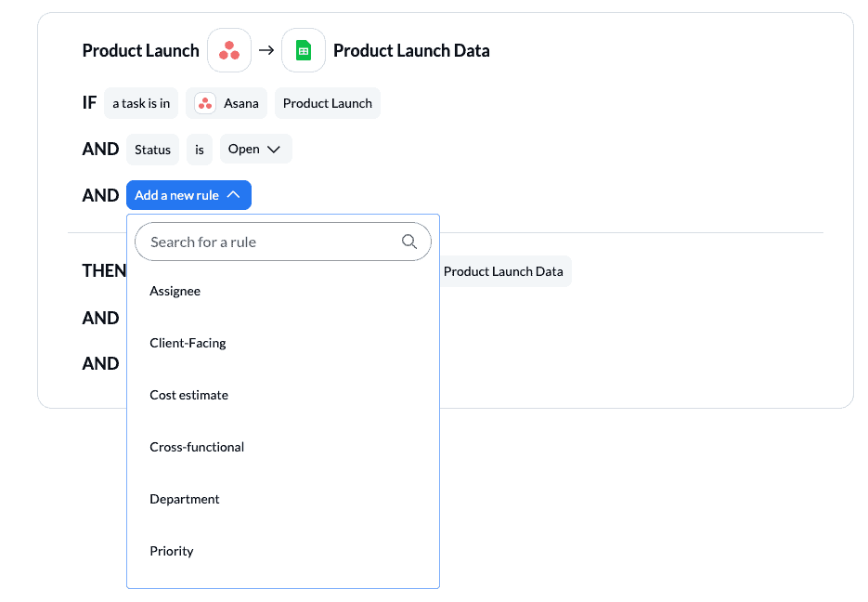Viewport: 868px width, 602px height.
Task: Click the Product Launch title text
Action: tap(140, 50)
